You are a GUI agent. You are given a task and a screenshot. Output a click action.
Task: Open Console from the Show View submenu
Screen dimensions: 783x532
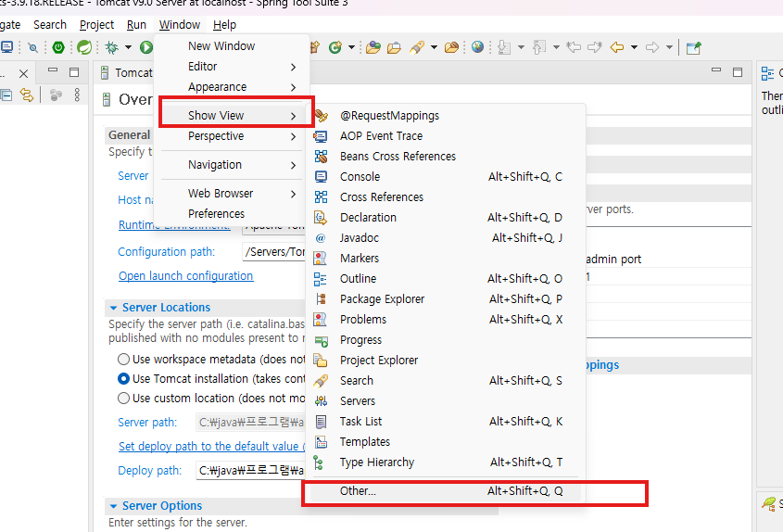445,177
